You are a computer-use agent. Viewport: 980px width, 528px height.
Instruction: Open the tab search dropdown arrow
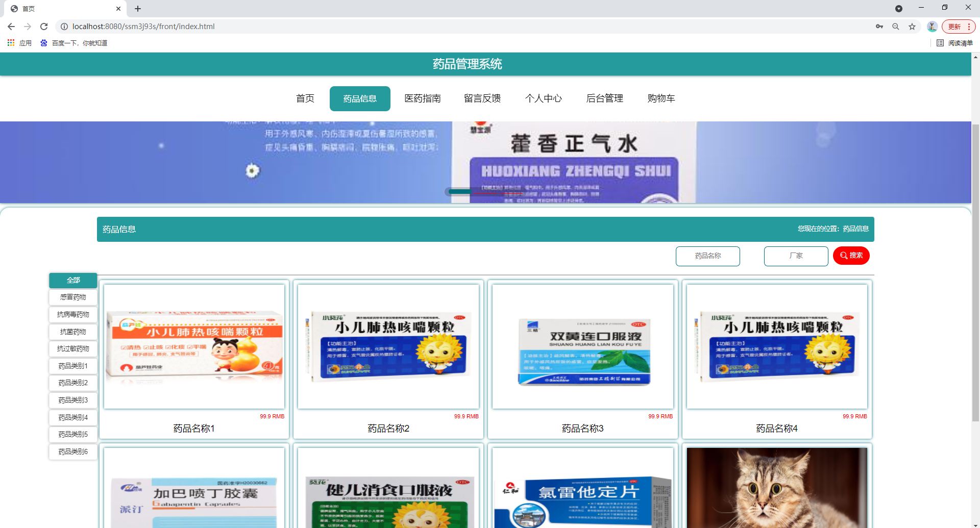(899, 9)
